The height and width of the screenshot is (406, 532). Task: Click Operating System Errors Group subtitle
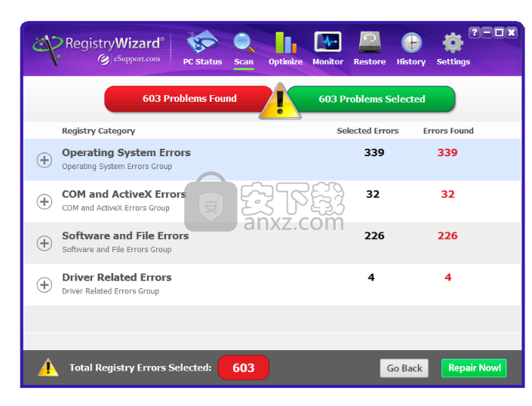click(117, 167)
